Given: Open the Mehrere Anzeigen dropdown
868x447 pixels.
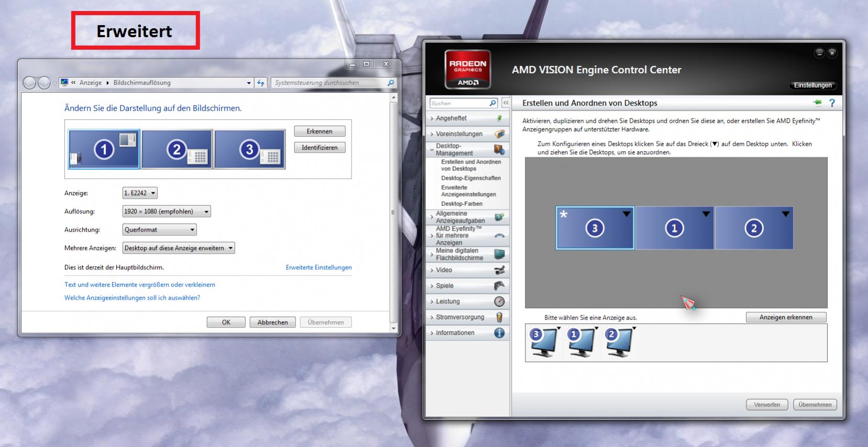Looking at the screenshot, I should click(x=179, y=248).
